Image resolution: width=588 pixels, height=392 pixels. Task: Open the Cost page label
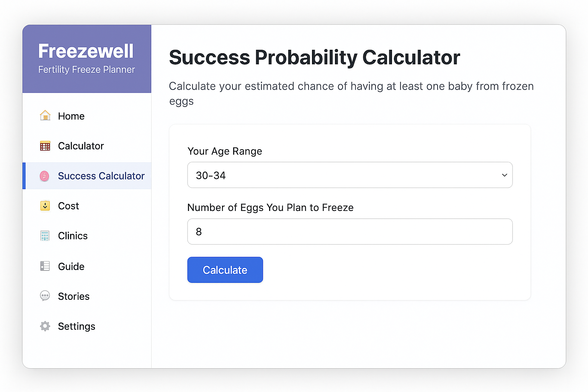[69, 206]
